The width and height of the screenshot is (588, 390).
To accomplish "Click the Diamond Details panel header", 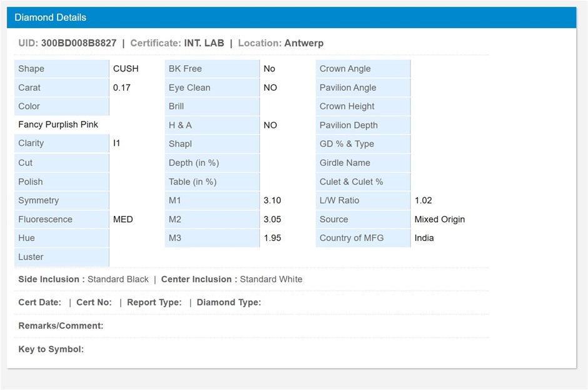I will (50, 18).
